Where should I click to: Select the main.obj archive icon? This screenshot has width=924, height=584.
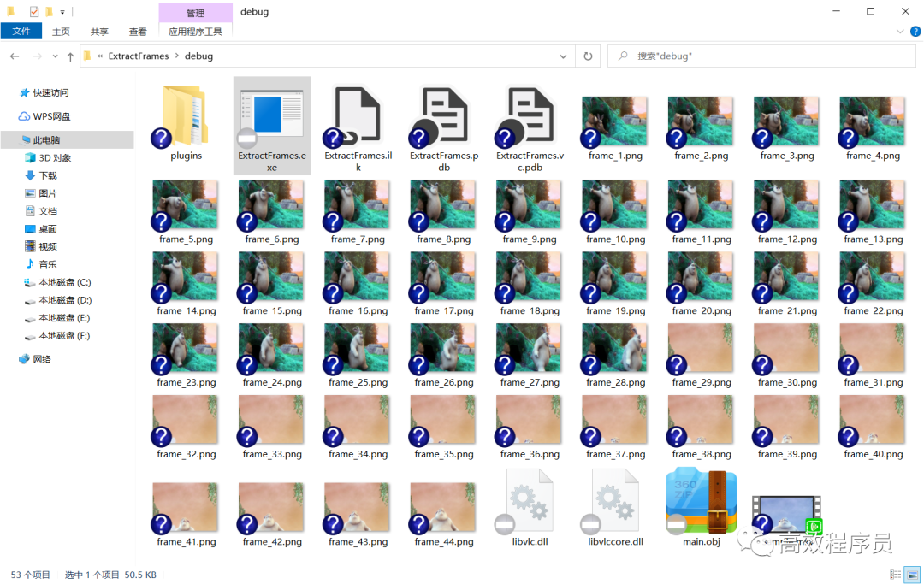click(x=701, y=500)
